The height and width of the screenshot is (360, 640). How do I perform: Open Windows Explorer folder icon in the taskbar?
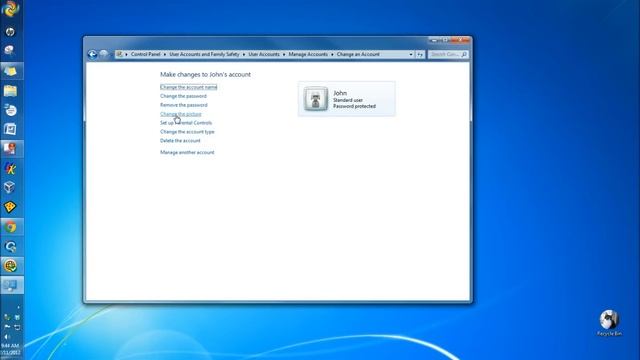click(10, 90)
